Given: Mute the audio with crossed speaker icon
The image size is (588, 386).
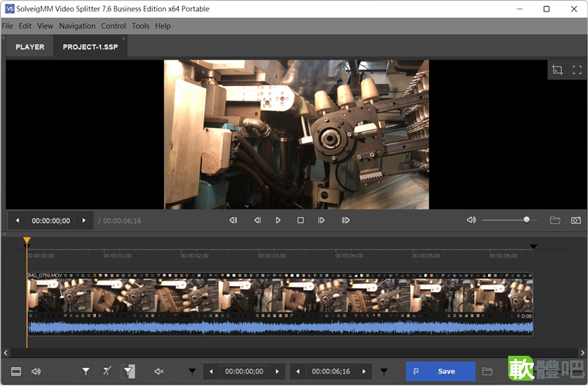Looking at the screenshot, I should [x=159, y=371].
